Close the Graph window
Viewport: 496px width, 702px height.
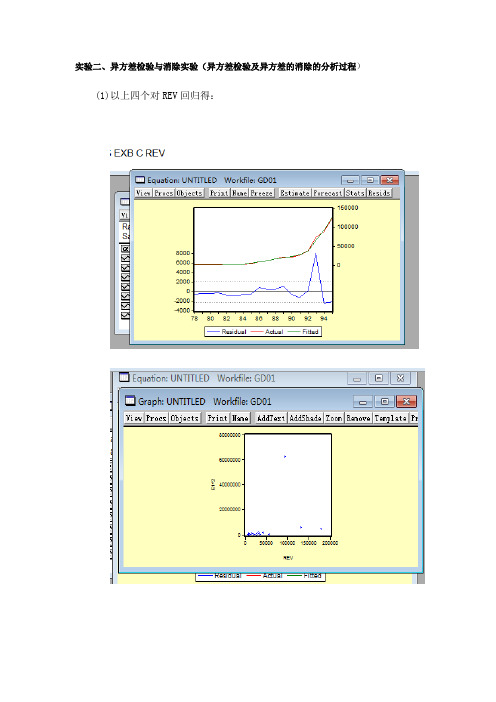[x=406, y=402]
